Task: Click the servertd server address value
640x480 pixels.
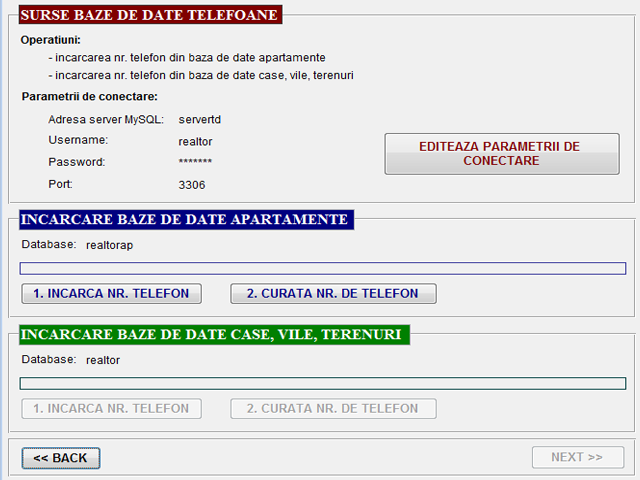Action: (199, 119)
